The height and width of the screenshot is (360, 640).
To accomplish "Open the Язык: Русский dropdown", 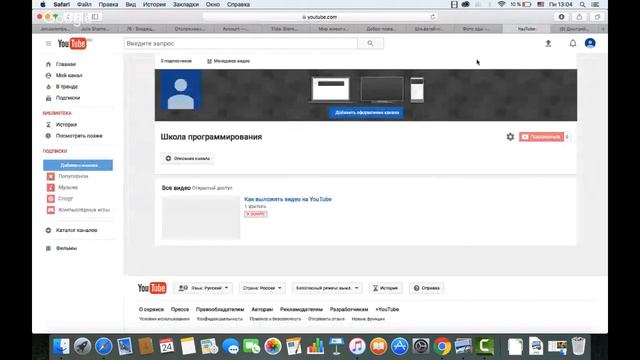I will click(x=203, y=288).
